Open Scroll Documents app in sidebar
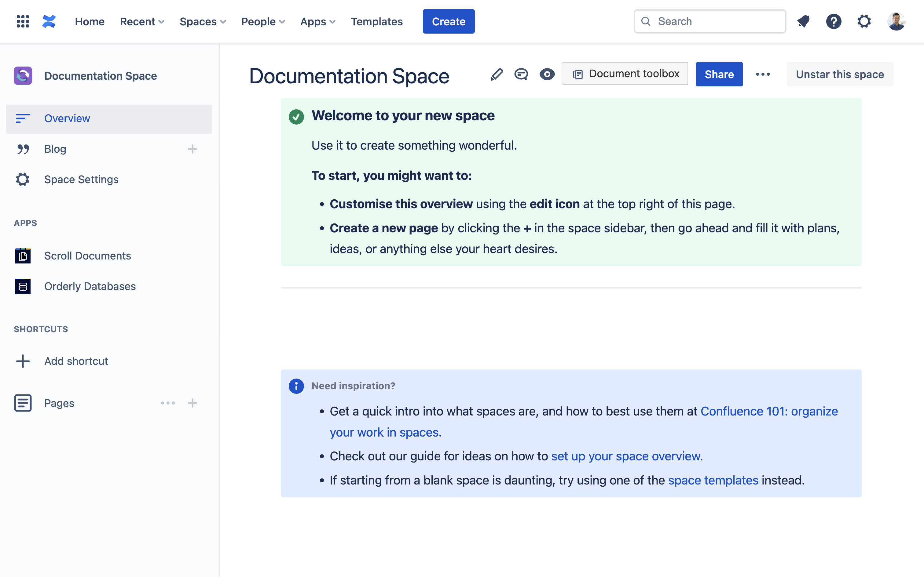This screenshot has height=577, width=924. [87, 256]
